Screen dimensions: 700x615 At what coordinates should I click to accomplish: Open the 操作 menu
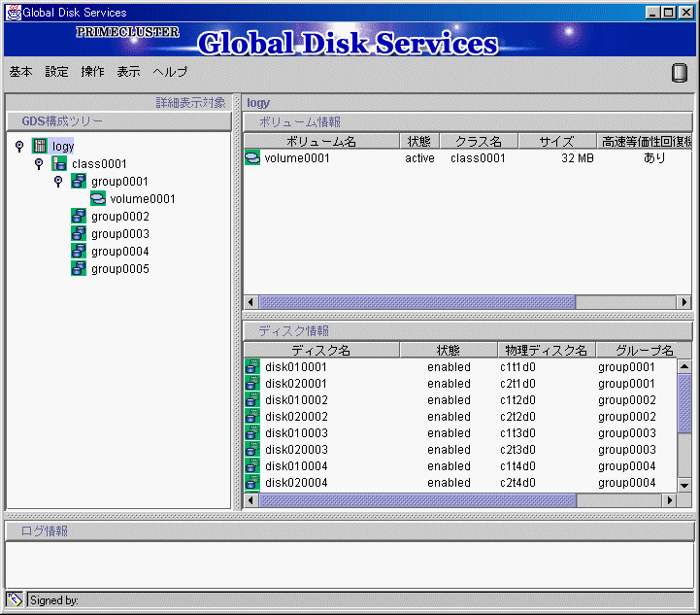[92, 72]
